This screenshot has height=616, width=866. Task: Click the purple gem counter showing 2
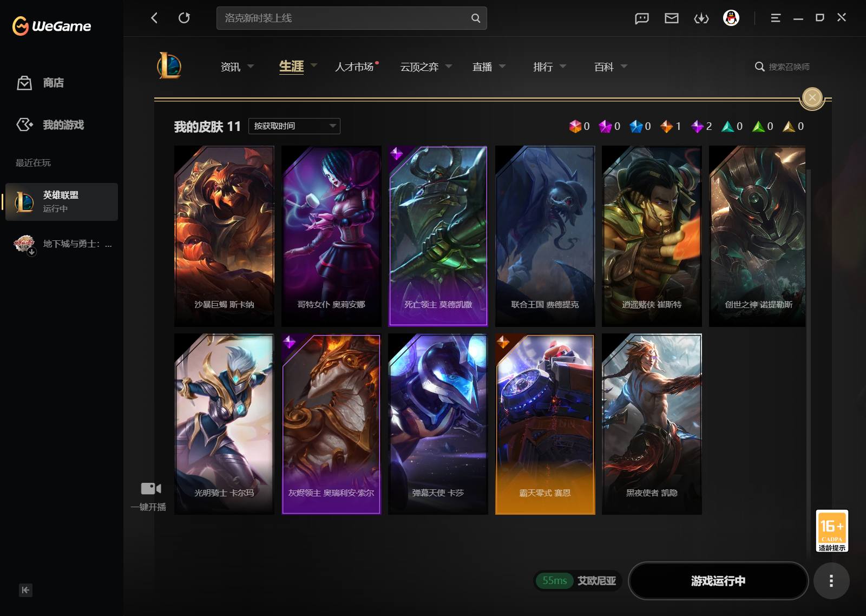tap(697, 126)
